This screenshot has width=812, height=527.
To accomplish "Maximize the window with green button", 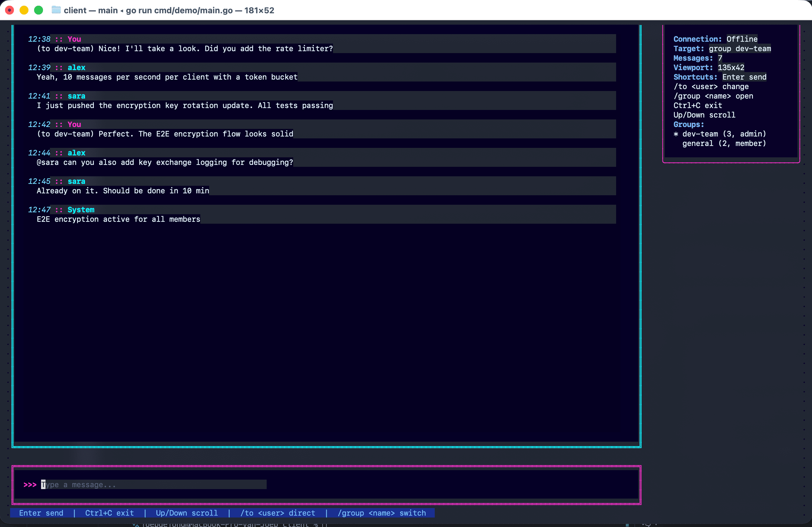I will (x=39, y=10).
